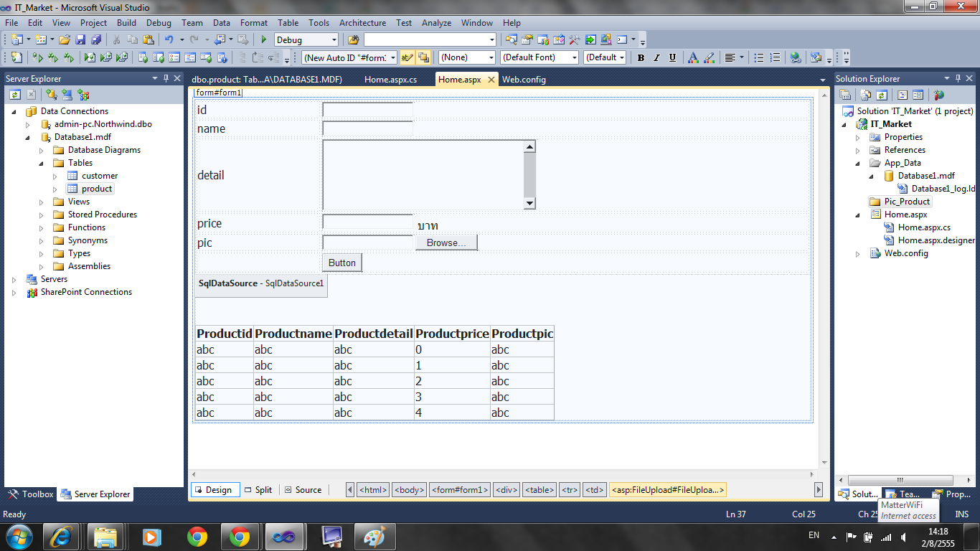Viewport: 980px width, 551px height.
Task: Insert a bulleted list via toolbar icon
Action: (x=760, y=57)
